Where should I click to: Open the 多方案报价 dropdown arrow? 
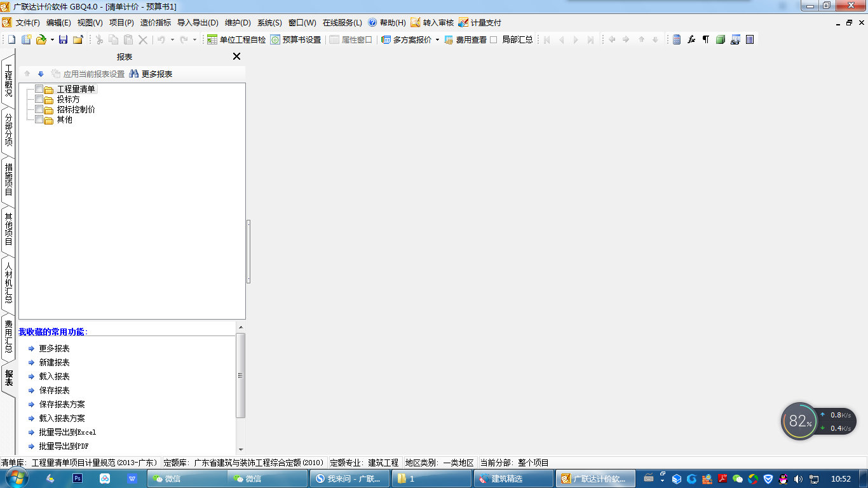pyautogui.click(x=437, y=39)
